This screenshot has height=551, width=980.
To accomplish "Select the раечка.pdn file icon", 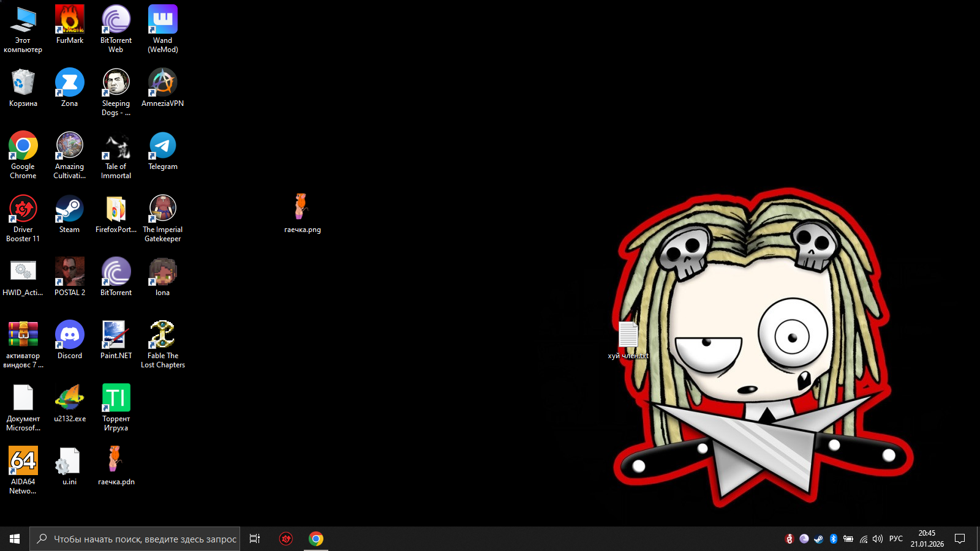I will (x=116, y=466).
